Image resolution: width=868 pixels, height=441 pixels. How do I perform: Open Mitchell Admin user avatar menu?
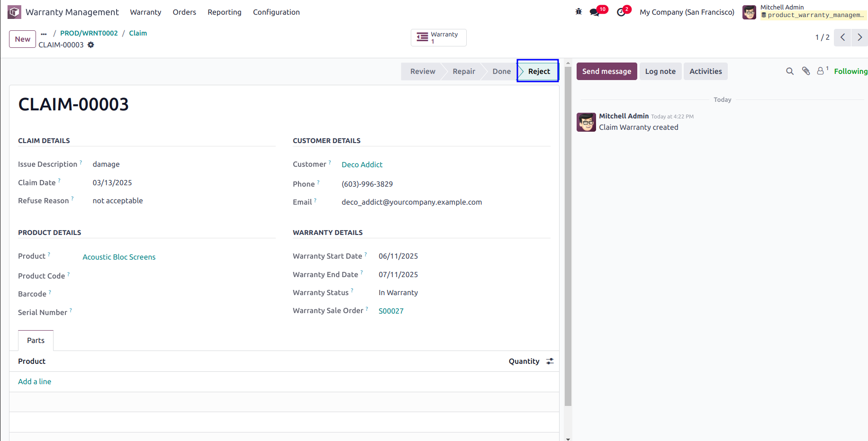(749, 12)
